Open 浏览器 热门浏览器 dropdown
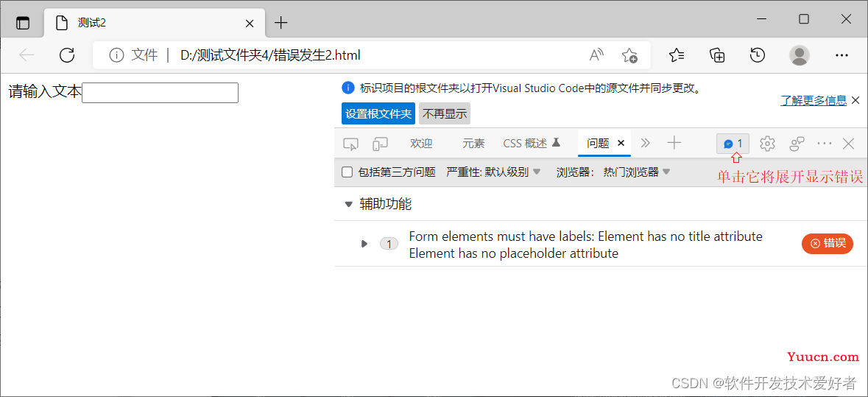This screenshot has height=397, width=868. point(613,172)
